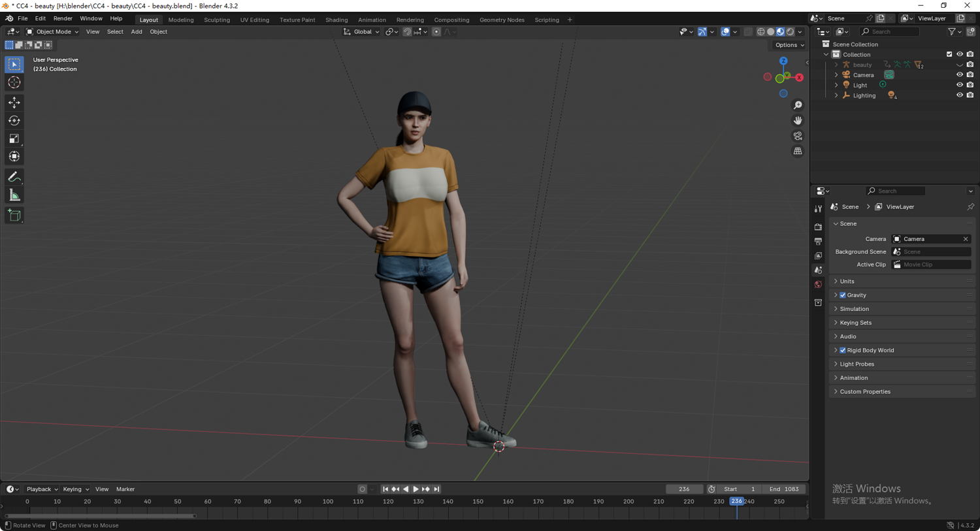This screenshot has height=531, width=980.
Task: Disable the Rigid Body World checkbox
Action: (843, 350)
